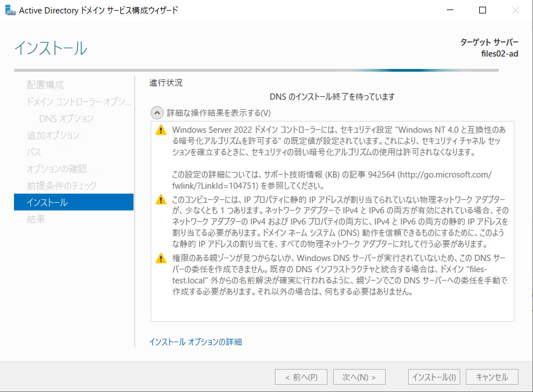
Task: Click the Active Directory wizard title bar icon
Action: click(x=10, y=10)
